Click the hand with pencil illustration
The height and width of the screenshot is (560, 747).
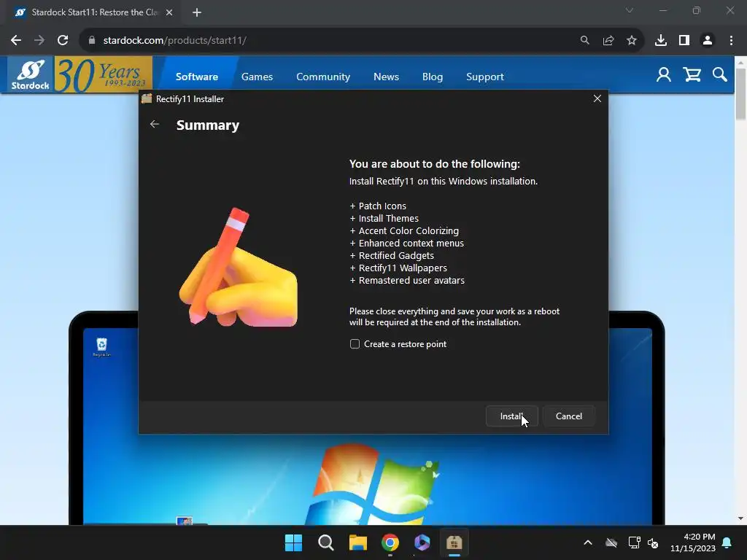click(x=239, y=267)
